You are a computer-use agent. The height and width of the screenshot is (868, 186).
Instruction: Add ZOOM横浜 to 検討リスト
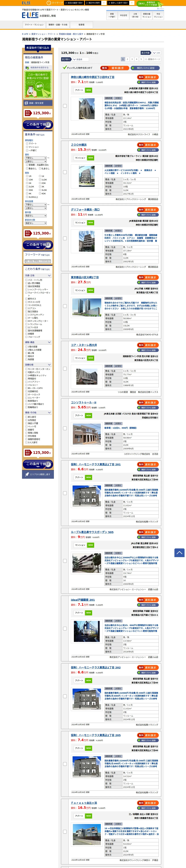point(148,150)
